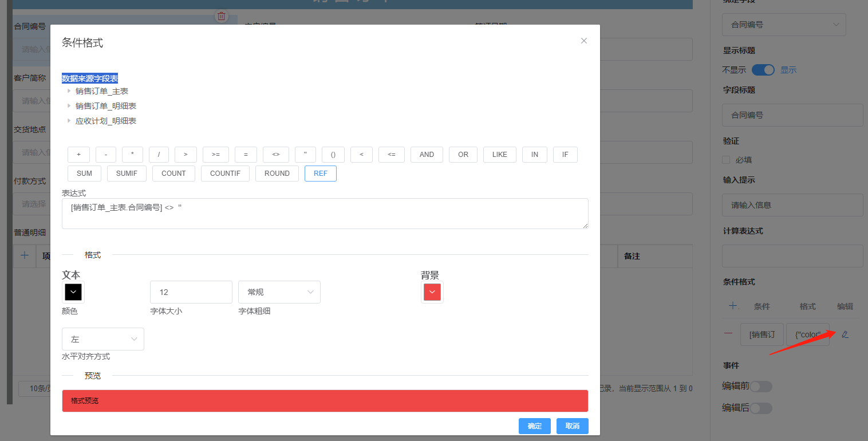868x441 pixels.
Task: Click the 取消 button
Action: (x=573, y=426)
